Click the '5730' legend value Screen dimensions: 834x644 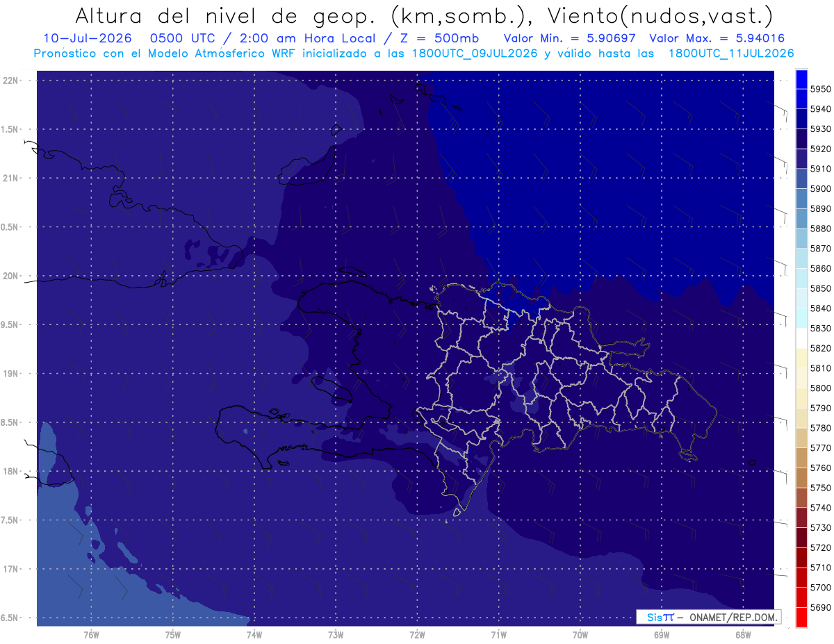(x=821, y=527)
